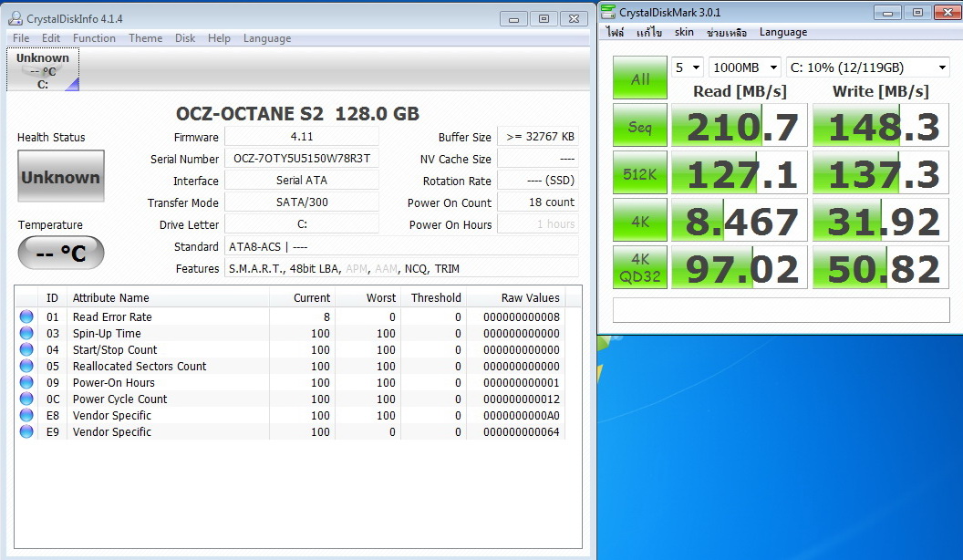Click the Power On Count value 18 count
Viewport: 963px width, 560px height.
538,202
